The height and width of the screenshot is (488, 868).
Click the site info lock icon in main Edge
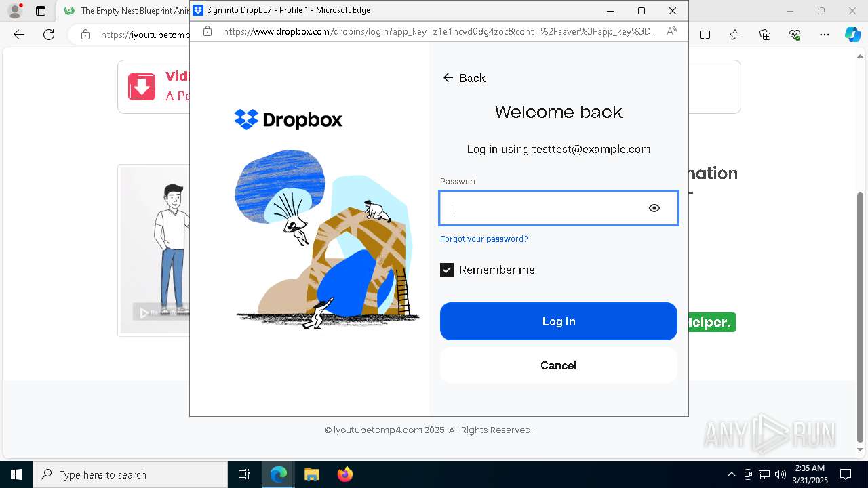pyautogui.click(x=85, y=35)
